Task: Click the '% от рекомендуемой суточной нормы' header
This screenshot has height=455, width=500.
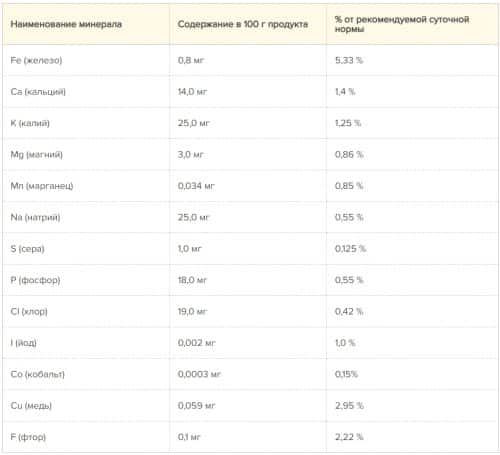Action: click(402, 24)
